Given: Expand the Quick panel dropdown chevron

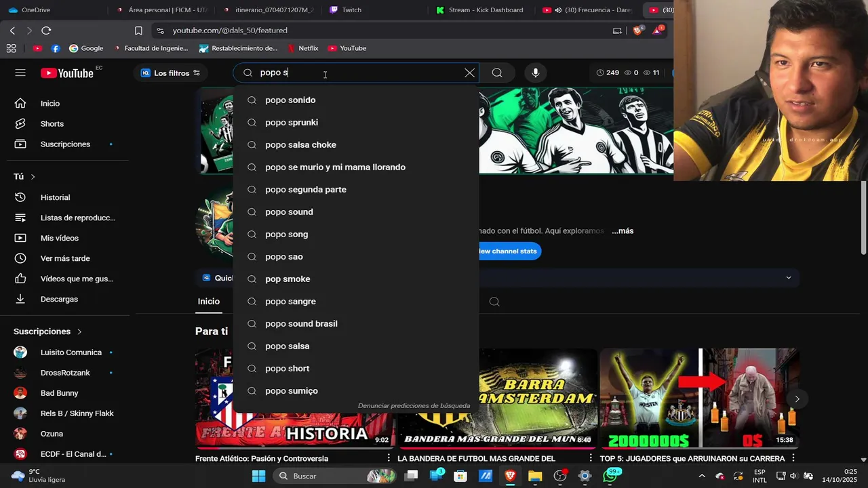Looking at the screenshot, I should point(788,278).
